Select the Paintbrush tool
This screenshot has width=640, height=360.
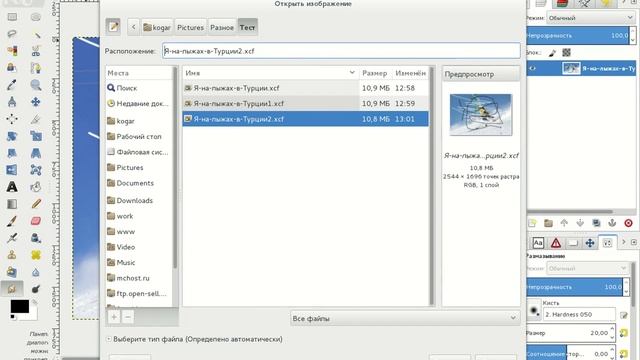click(12, 221)
